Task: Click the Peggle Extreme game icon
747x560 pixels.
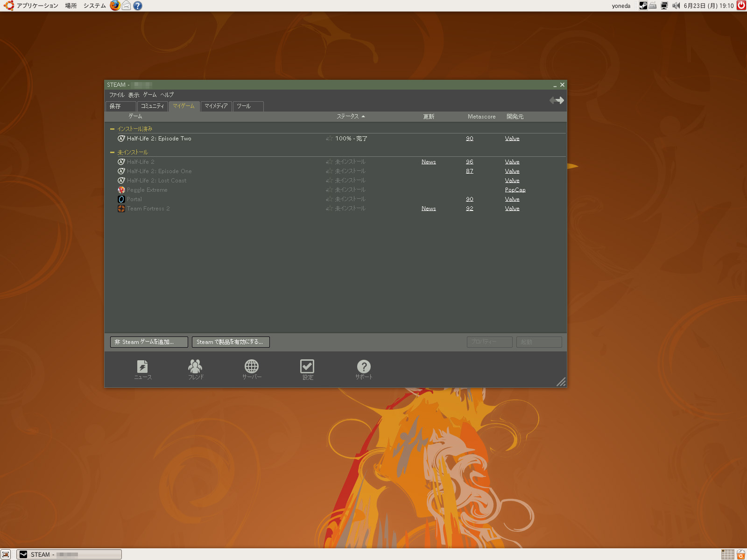Action: click(x=121, y=190)
